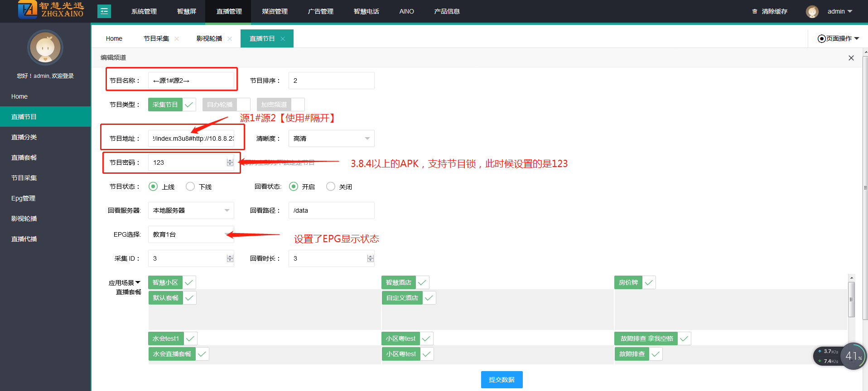Close the edit channel panel

tap(851, 58)
